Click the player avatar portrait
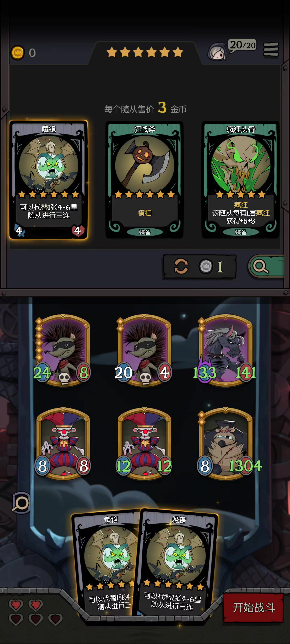The width and height of the screenshot is (290, 644). pos(217,52)
